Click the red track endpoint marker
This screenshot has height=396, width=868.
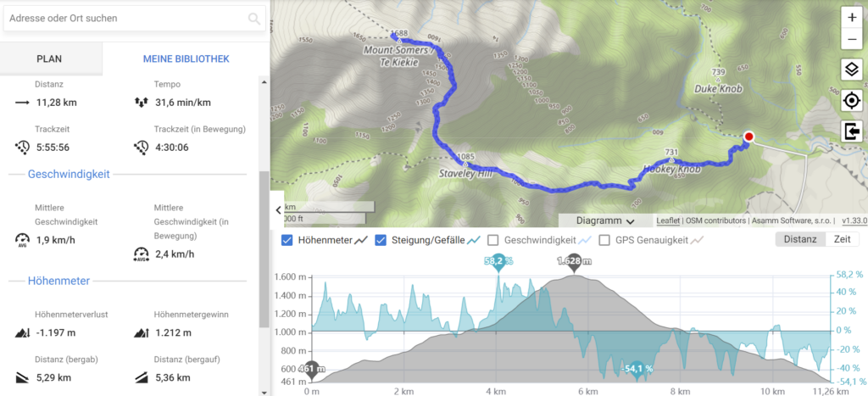point(749,137)
